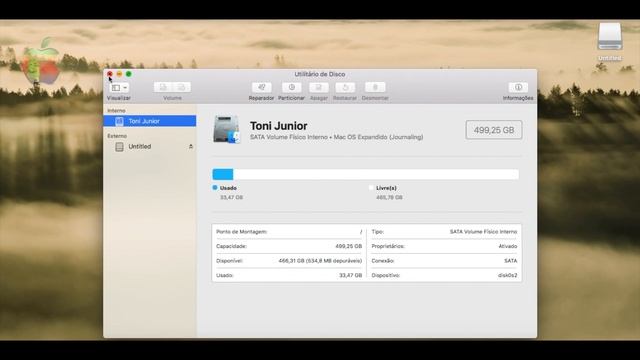The width and height of the screenshot is (640, 360).
Task: Click the Usado blue legend dot
Action: pos(215,188)
